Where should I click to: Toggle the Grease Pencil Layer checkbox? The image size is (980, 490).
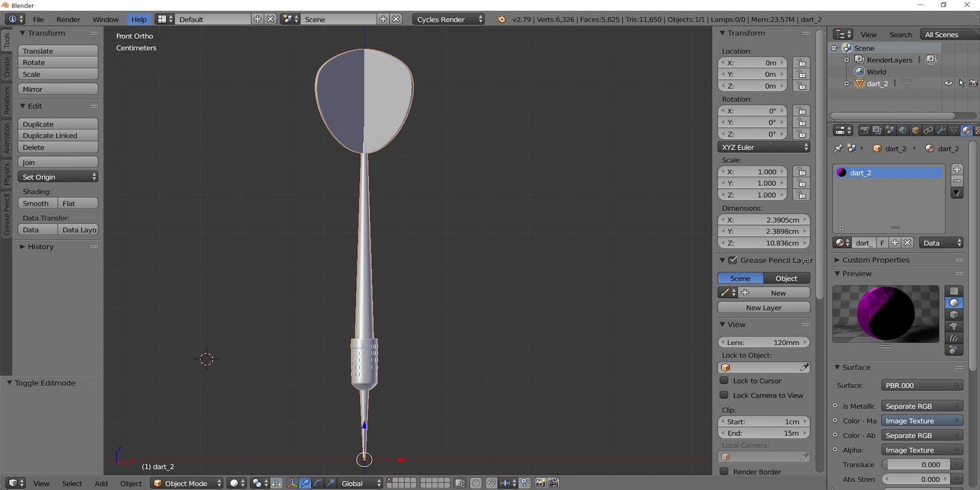point(733,260)
